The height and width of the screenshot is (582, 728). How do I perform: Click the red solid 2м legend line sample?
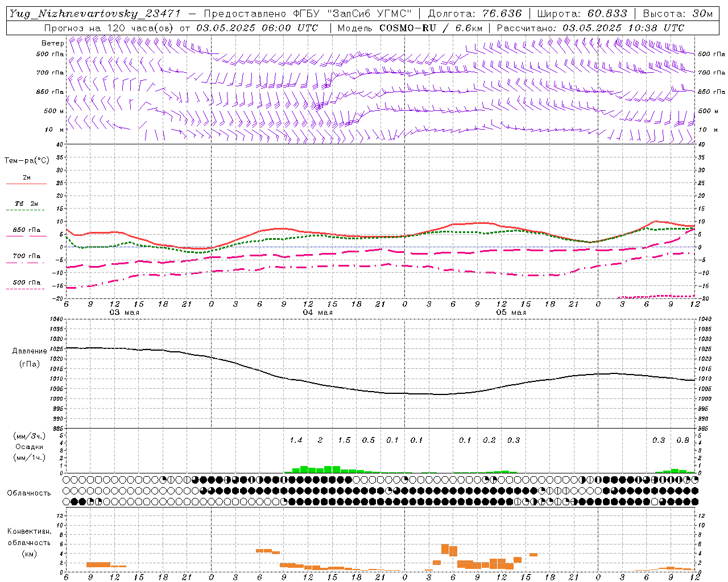click(26, 184)
